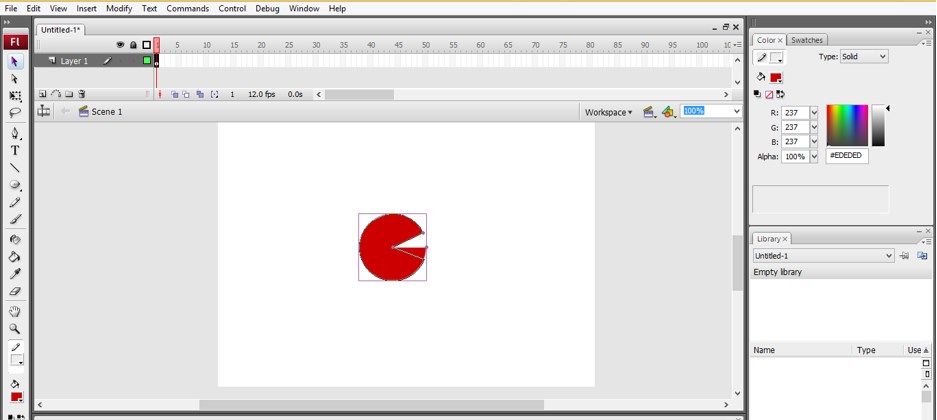Image resolution: width=937 pixels, height=420 pixels.
Task: Toggle Layer 1 green outline square
Action: (x=146, y=60)
